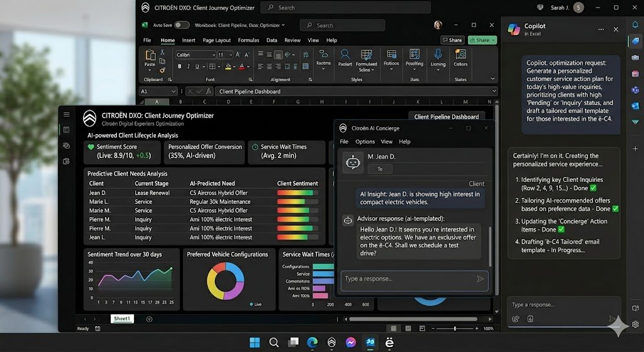Click the To button in Concierge

pos(380,169)
